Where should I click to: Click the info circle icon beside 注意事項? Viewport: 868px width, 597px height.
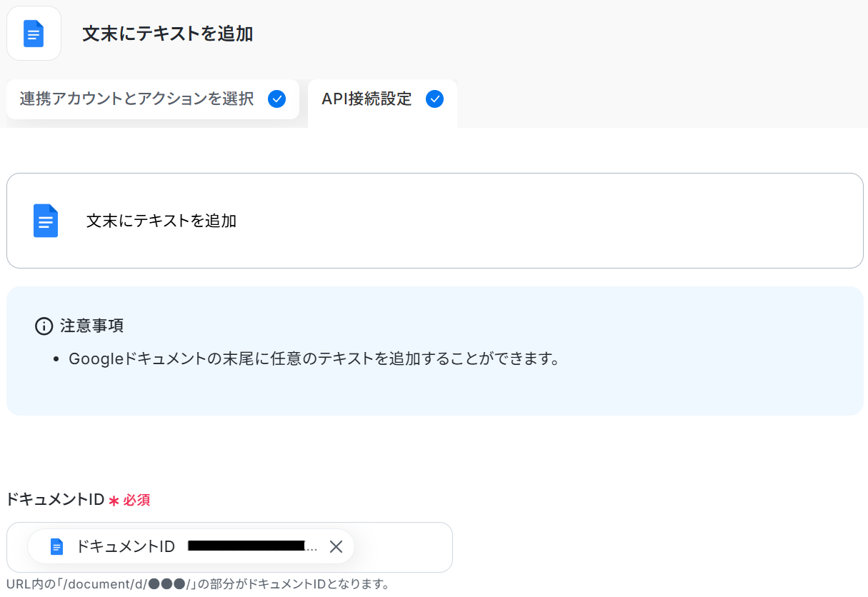point(44,326)
